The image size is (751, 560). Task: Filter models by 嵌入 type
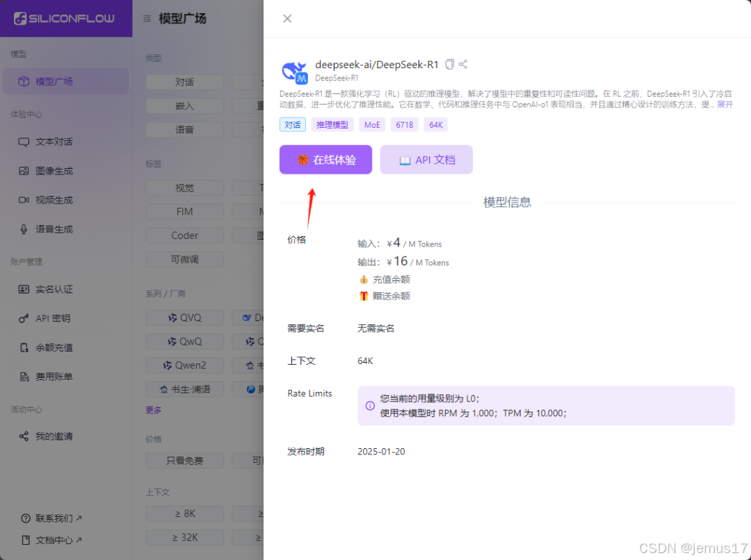184,106
